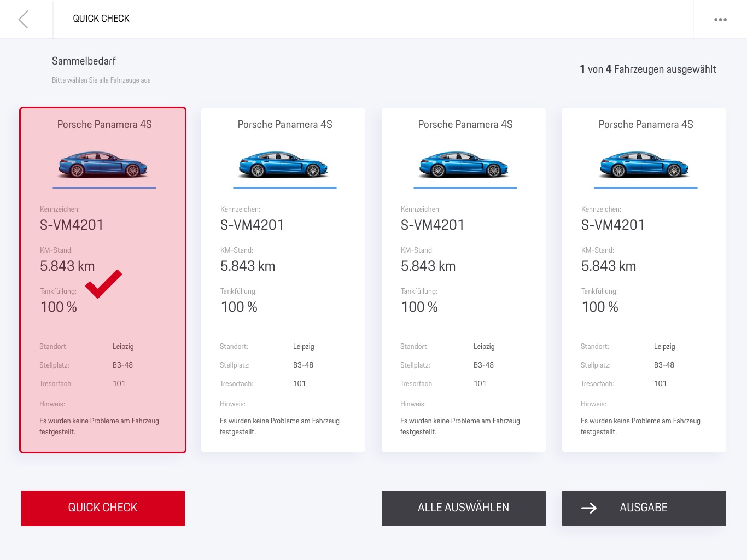Click the arrow icon on the Ausgabe button

589,508
